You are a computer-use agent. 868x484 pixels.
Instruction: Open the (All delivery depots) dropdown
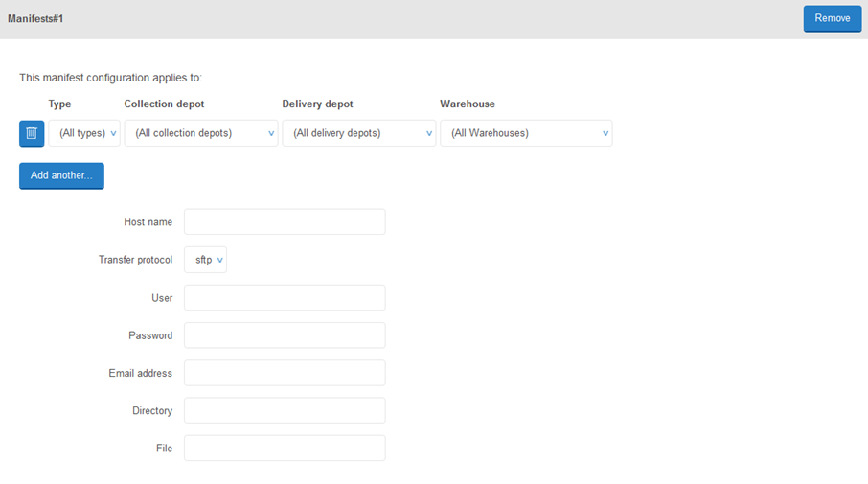coord(359,133)
